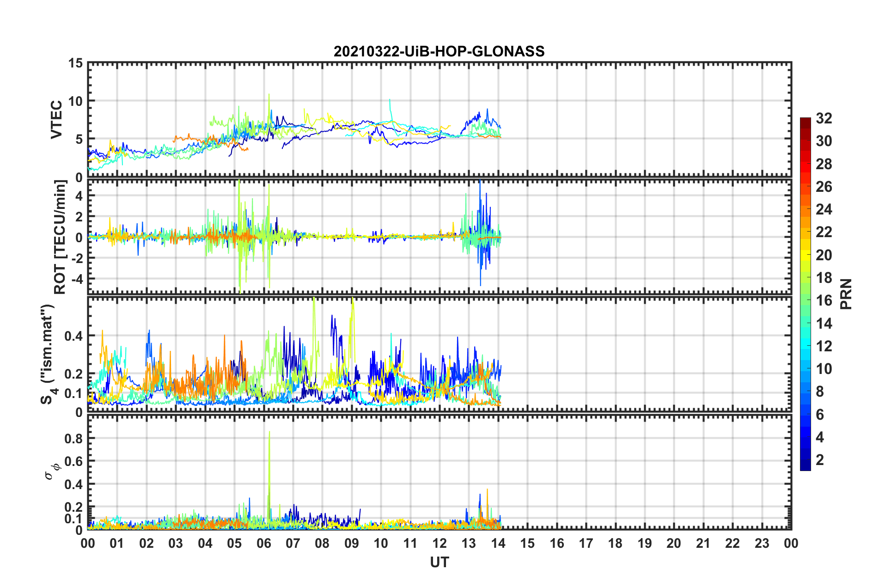Click tick label 01 on UT axis
The image size is (879, 588).
click(117, 543)
